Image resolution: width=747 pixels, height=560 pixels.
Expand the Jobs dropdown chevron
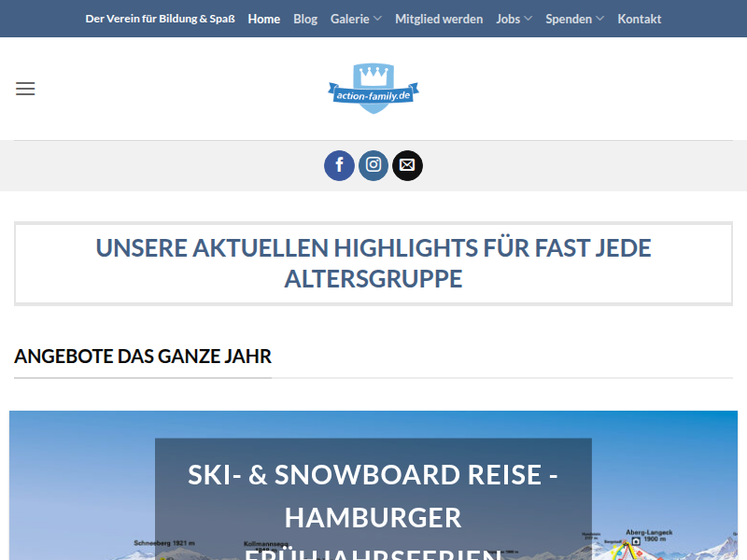pos(529,19)
